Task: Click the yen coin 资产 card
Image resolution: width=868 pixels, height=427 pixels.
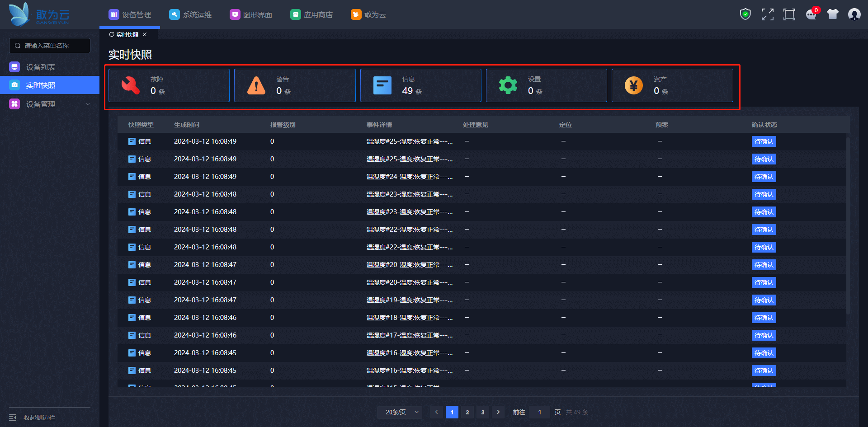Action: pyautogui.click(x=672, y=85)
